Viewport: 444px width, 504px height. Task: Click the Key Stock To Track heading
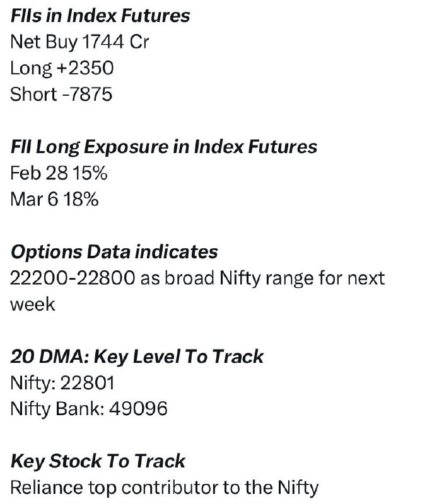98,461
